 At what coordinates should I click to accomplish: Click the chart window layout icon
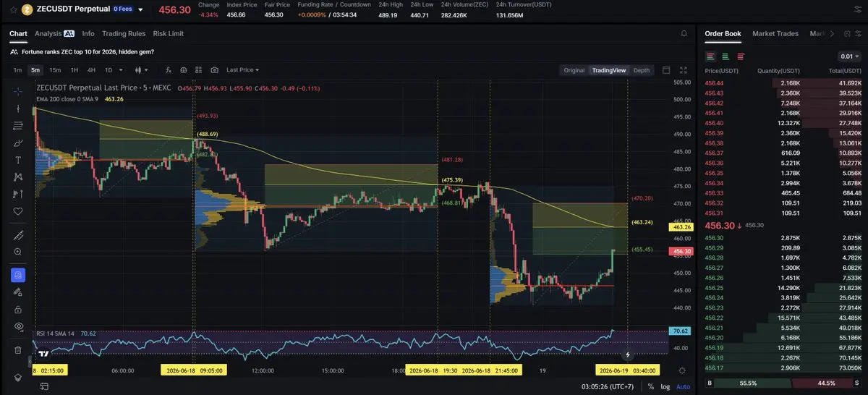pos(666,70)
